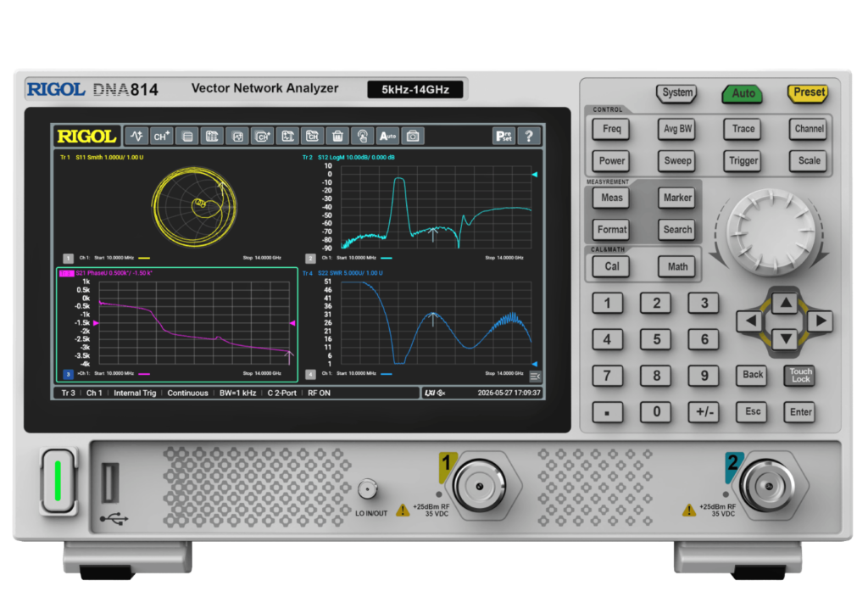
Task: Tap the delete trace window icon
Action: 287,137
